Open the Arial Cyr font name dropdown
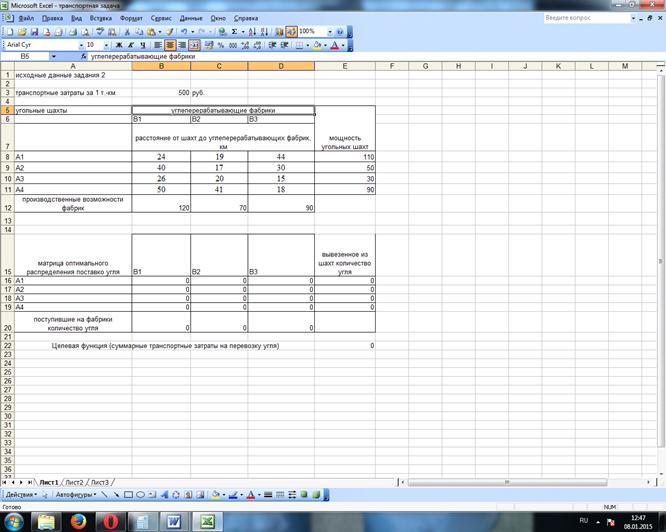 [78, 45]
